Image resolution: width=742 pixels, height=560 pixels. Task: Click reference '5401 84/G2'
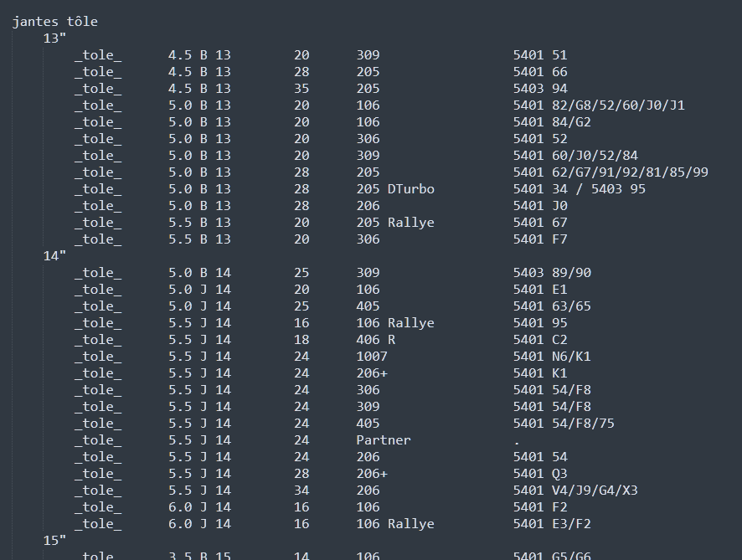click(x=552, y=122)
